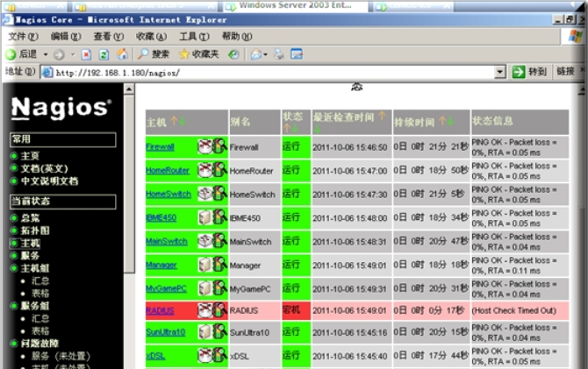Screen dimensions: 588x369
Task: Click Firewall row host type icon
Action: [x=204, y=146]
